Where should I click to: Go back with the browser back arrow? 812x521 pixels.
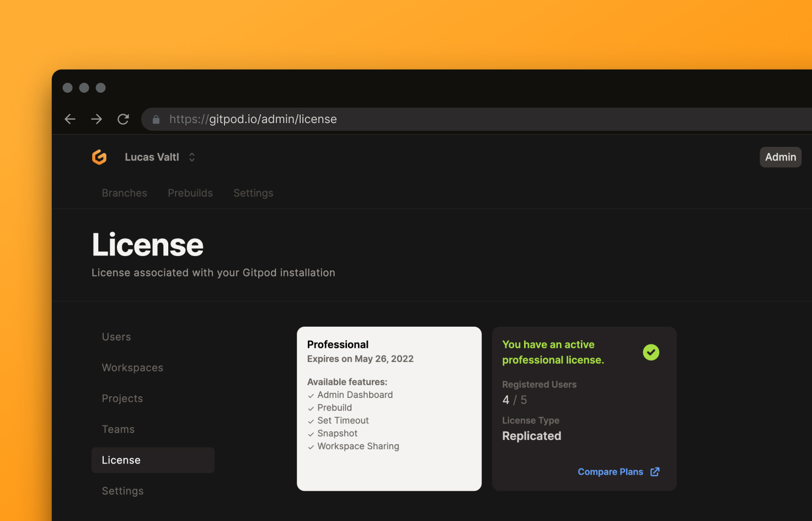pos(70,119)
